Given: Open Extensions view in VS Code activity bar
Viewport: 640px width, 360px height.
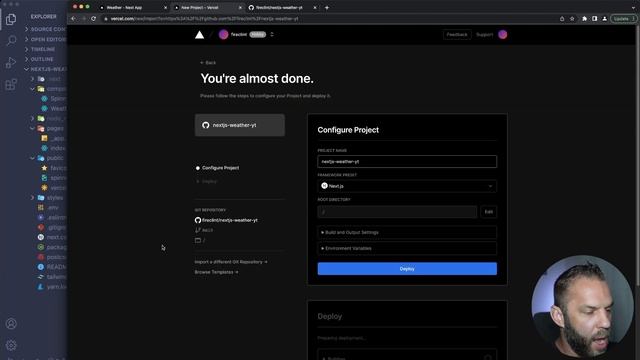Looking at the screenshot, I should click(x=11, y=84).
